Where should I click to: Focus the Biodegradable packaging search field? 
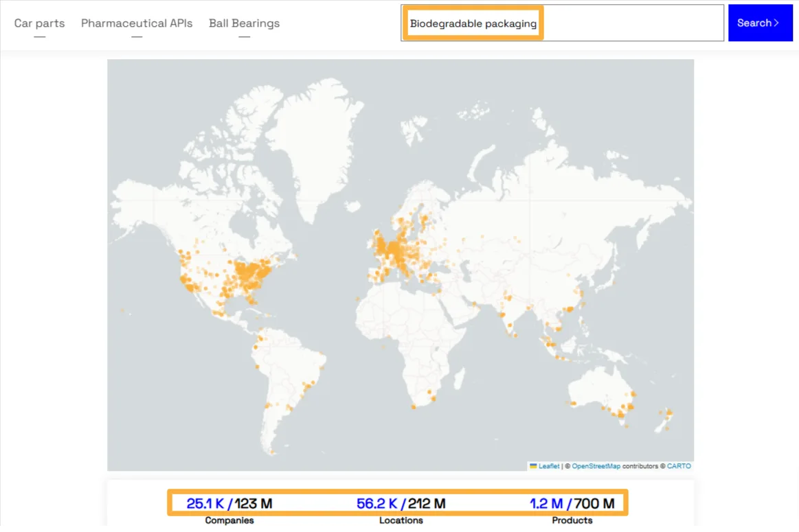[562, 23]
